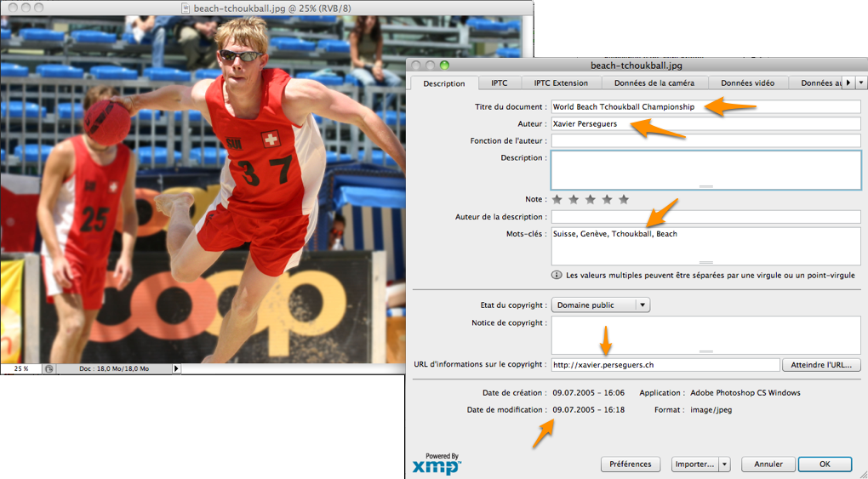868x479 pixels.
Task: Click the status bar preview icon next to 25 %
Action: click(x=49, y=368)
